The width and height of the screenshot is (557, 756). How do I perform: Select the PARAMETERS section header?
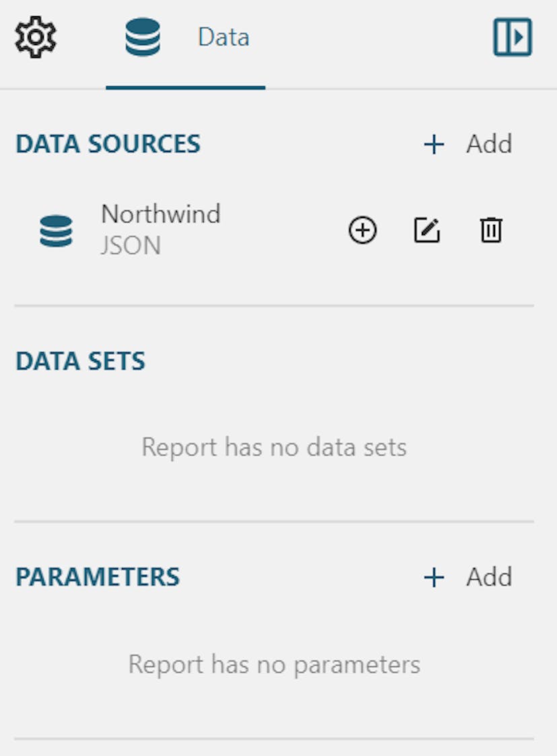click(x=98, y=577)
